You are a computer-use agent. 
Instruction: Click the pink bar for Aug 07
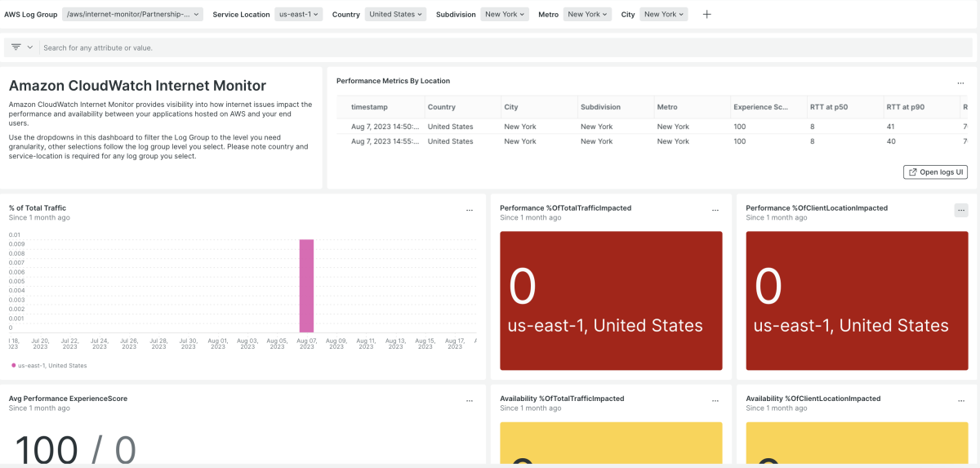(x=306, y=286)
